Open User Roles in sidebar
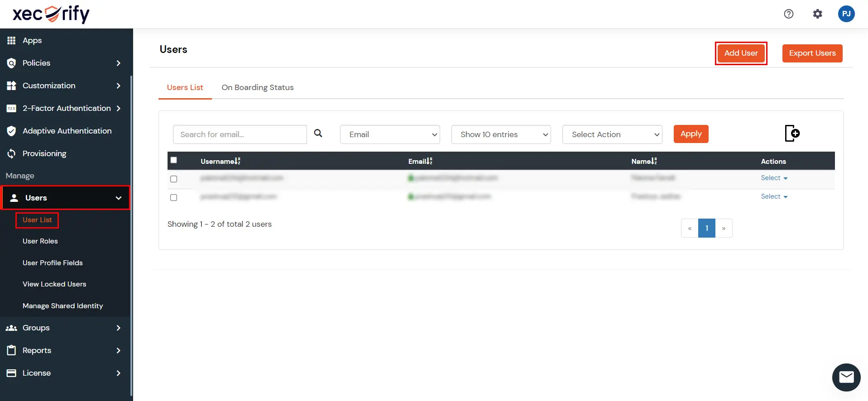The height and width of the screenshot is (401, 868). click(x=40, y=241)
